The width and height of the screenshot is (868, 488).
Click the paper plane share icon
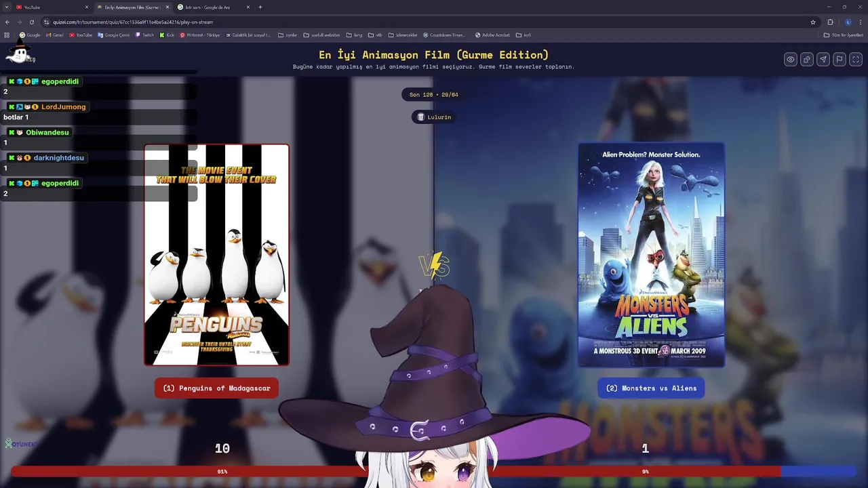[823, 60]
